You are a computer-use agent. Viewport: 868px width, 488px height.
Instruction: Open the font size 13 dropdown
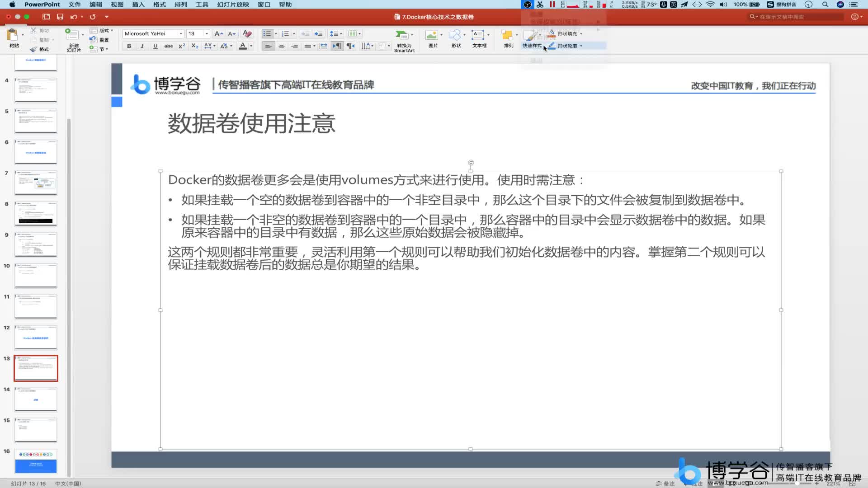click(207, 34)
